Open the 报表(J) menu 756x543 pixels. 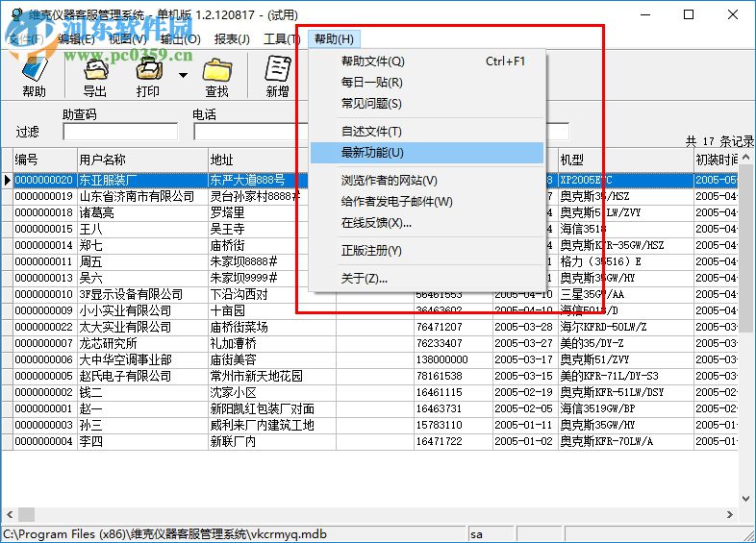(232, 39)
